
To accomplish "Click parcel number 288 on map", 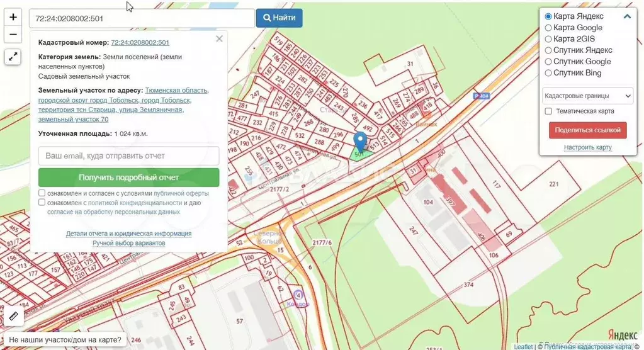I will (x=320, y=142).
